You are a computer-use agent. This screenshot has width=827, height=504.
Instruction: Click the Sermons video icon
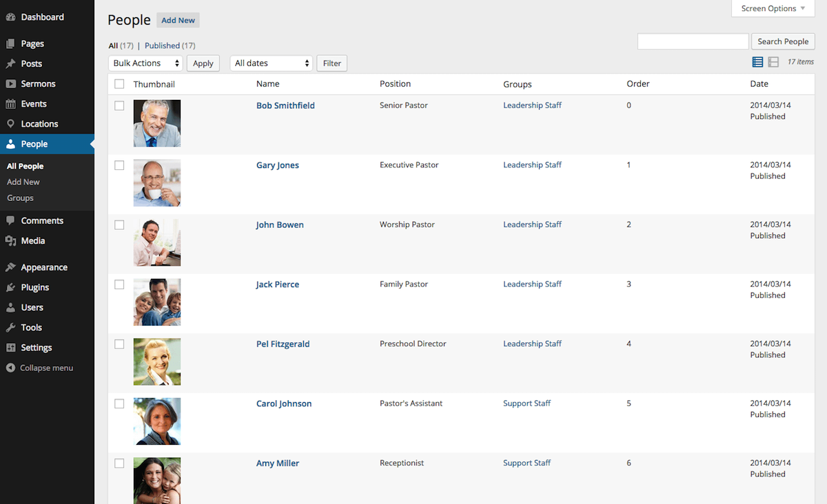click(10, 84)
